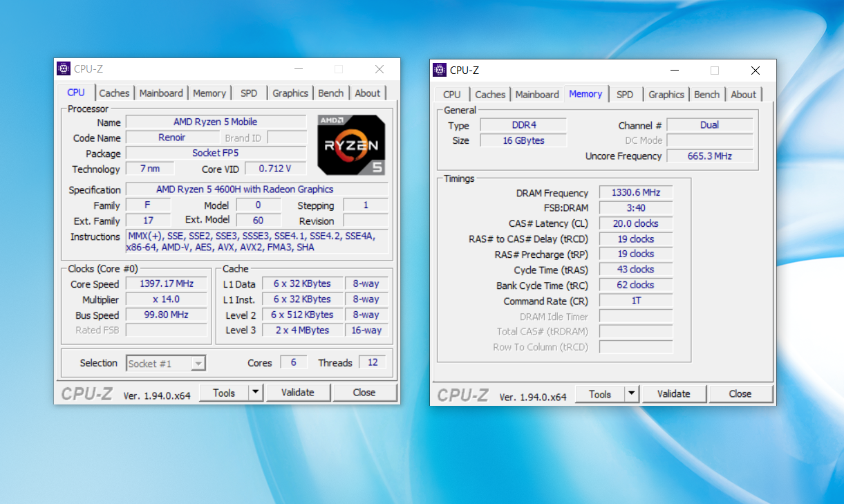Screen dimensions: 844x504
Task: Click the Core VID value 0.712 V
Action: coord(275,169)
